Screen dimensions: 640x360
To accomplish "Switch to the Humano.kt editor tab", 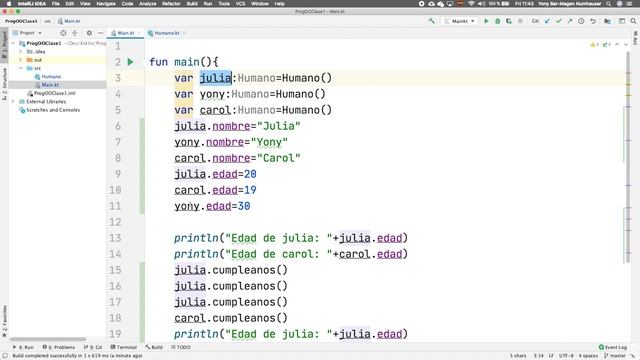I will coord(166,33).
